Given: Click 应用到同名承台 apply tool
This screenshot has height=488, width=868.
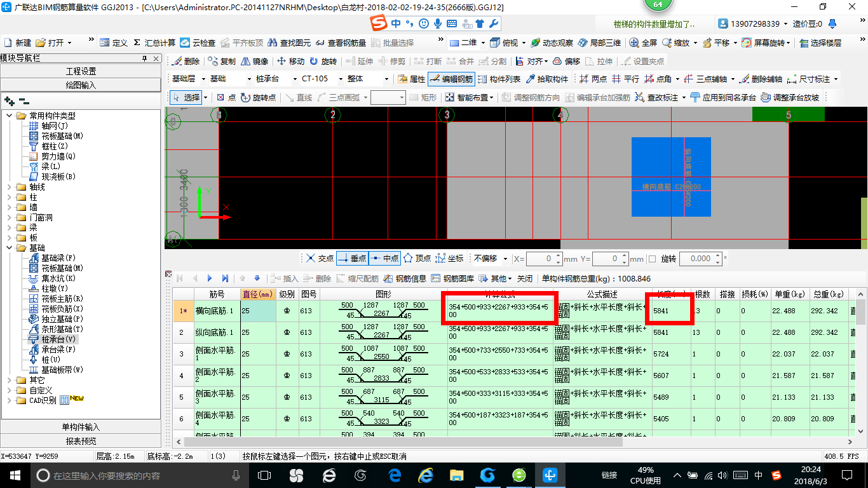Looking at the screenshot, I should pyautogui.click(x=723, y=97).
